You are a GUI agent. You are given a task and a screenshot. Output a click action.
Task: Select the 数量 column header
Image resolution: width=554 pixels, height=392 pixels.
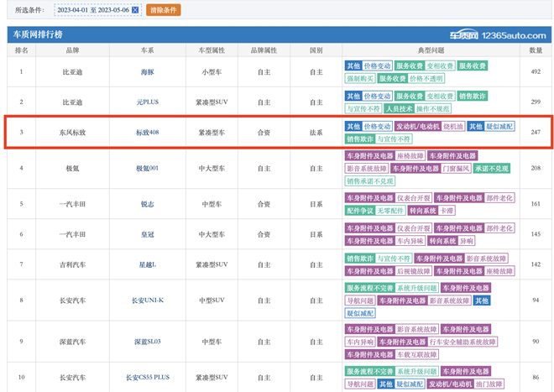coord(536,50)
